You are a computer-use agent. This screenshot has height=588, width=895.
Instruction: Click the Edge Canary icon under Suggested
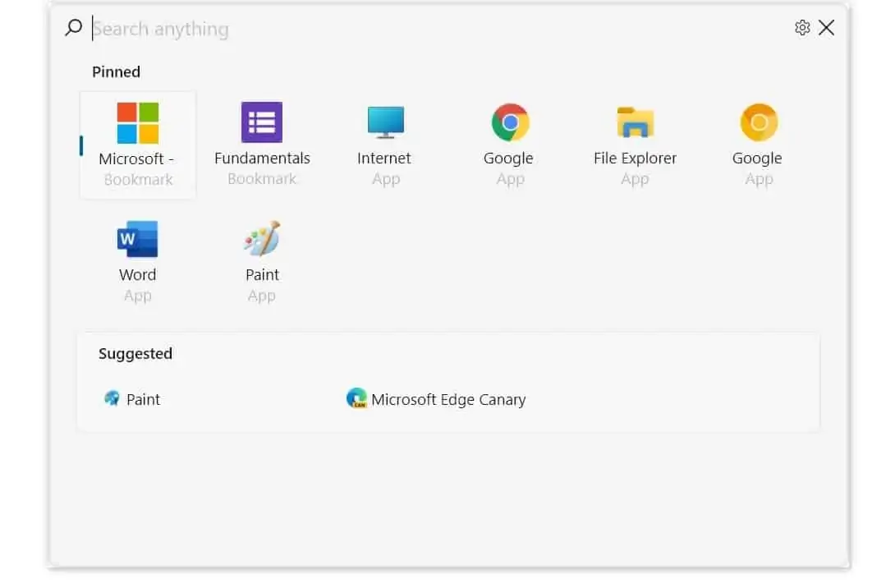click(x=356, y=399)
